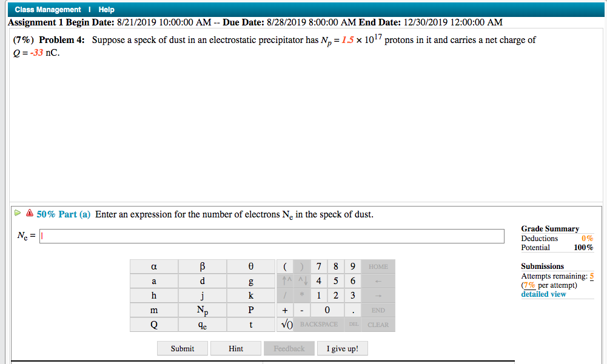Insert the Q variable from the keypad
Viewport: 607px width, 364px height.
coord(154,325)
